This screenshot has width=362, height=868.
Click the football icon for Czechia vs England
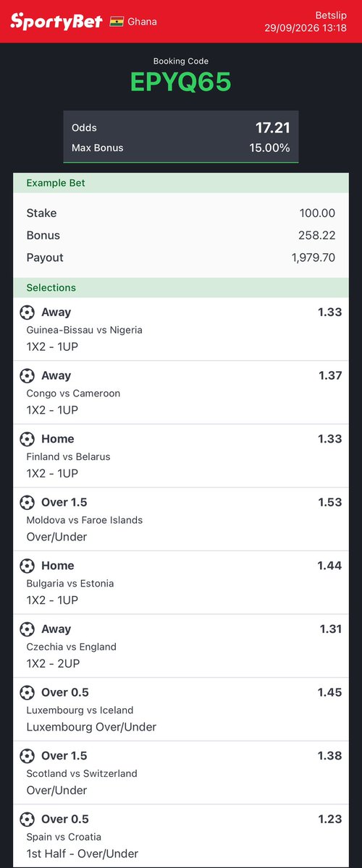27,629
